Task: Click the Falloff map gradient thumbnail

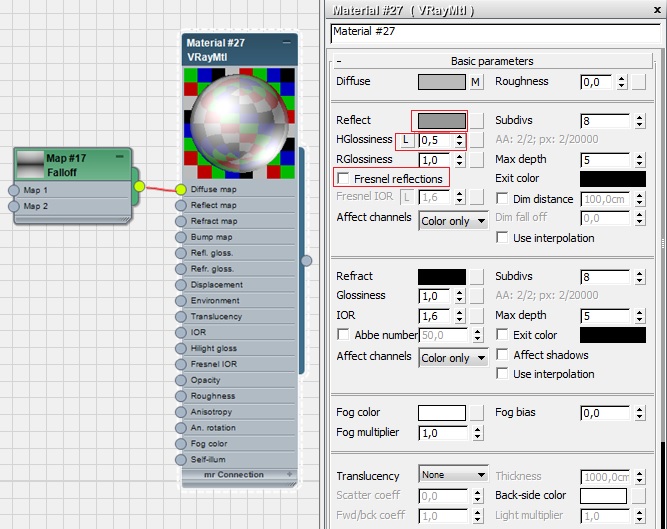Action: coord(30,165)
